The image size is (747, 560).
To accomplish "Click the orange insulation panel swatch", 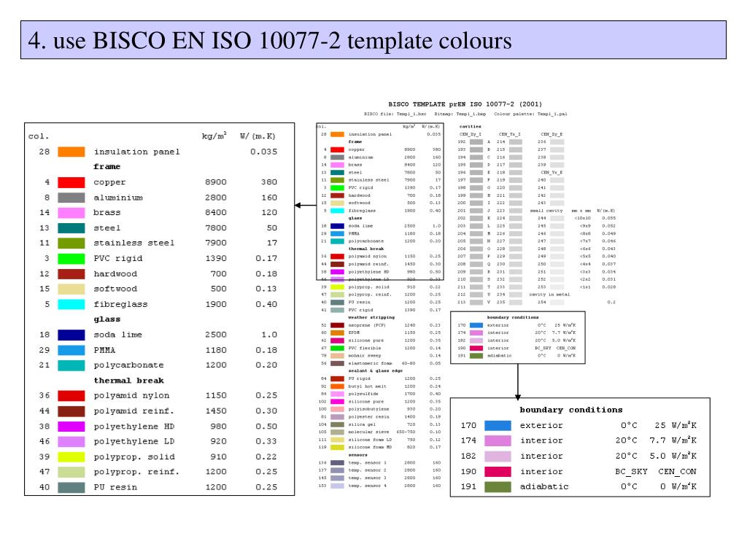I will tap(71, 152).
